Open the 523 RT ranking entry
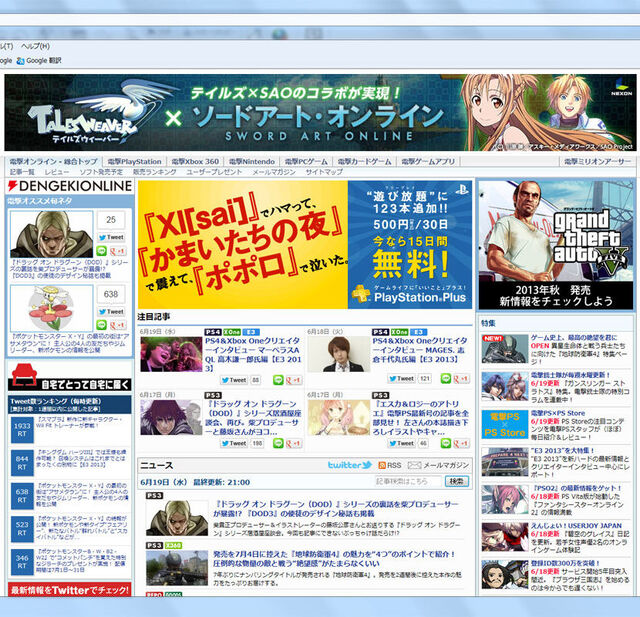 (69, 529)
